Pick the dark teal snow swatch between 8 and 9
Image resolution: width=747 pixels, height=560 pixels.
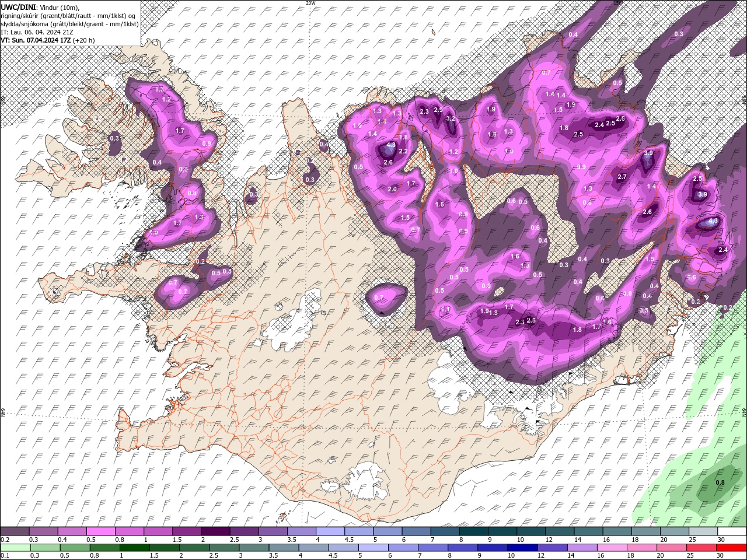tap(474, 531)
